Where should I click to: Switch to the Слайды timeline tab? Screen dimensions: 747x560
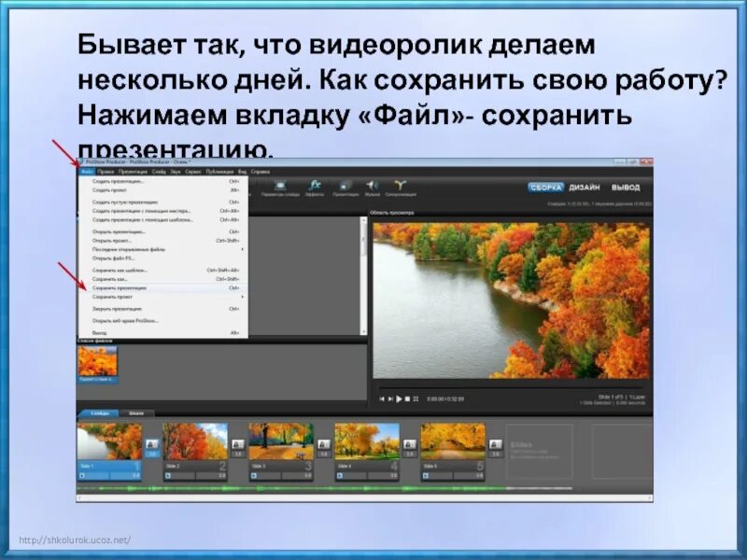100,413
